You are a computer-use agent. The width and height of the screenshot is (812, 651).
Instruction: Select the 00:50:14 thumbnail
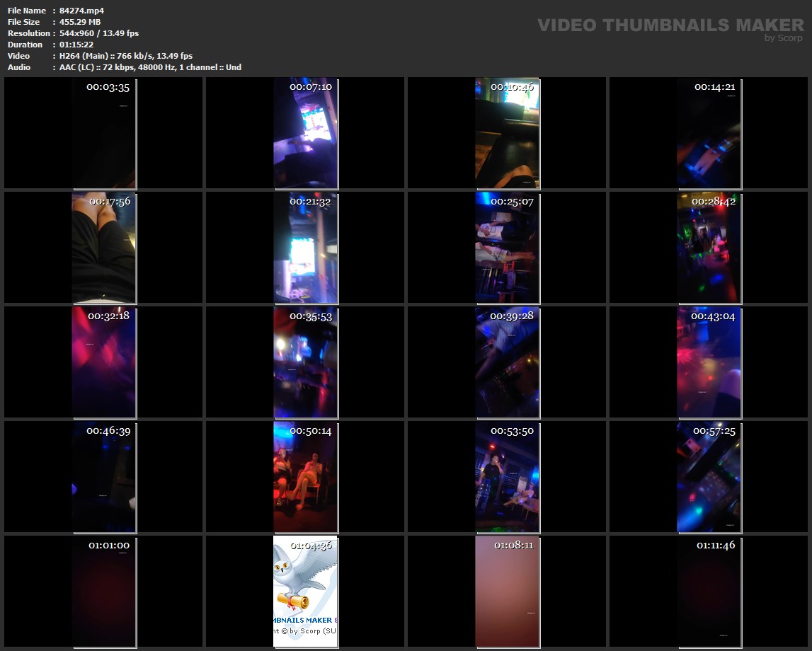point(306,477)
